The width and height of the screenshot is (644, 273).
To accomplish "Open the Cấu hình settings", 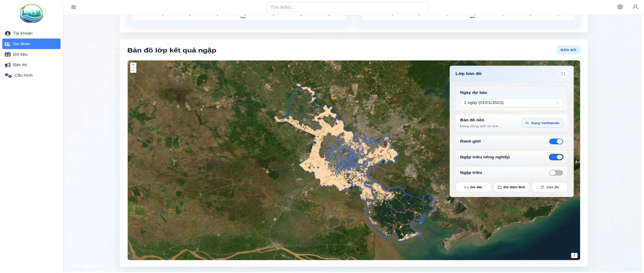I will [x=31, y=75].
